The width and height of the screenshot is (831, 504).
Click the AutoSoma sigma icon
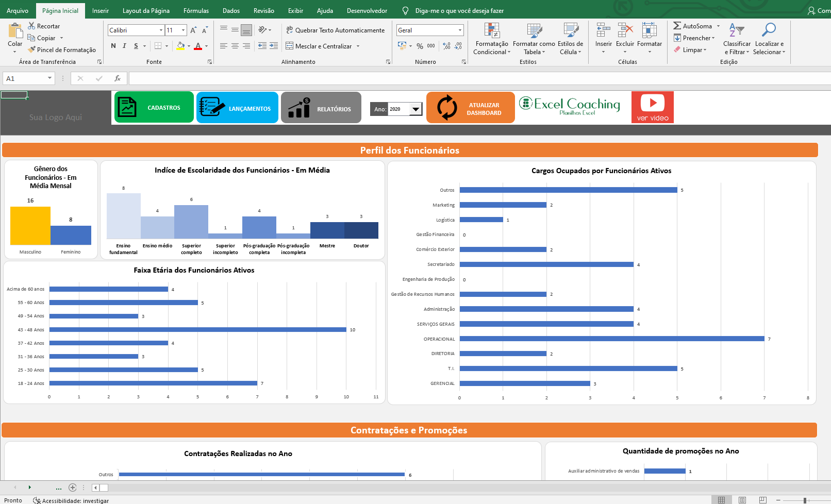(677, 26)
